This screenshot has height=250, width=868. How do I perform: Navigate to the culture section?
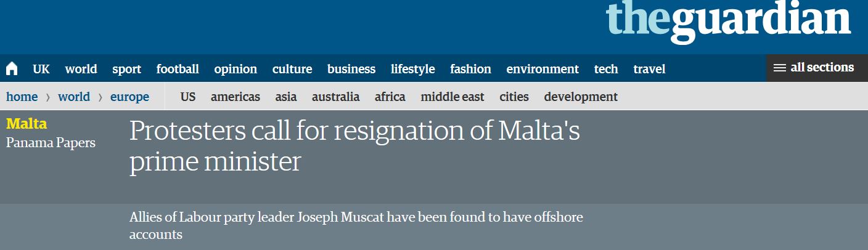coord(292,69)
